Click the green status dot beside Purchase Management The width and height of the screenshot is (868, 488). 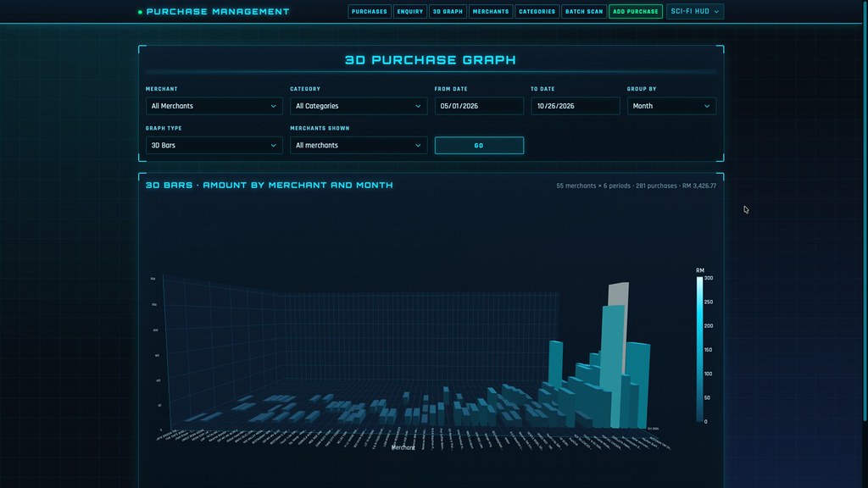coord(140,12)
